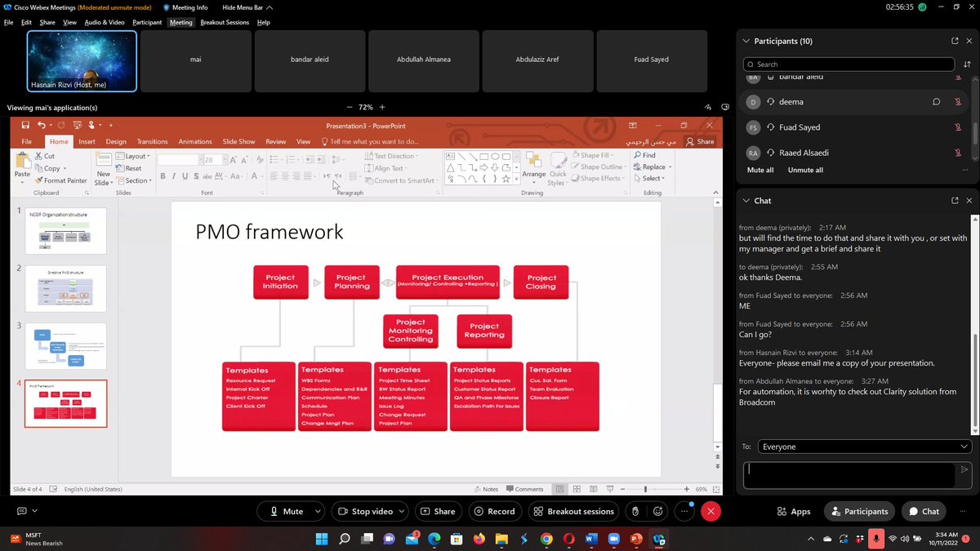Pop out the Participants panel
980x551 pixels.
click(955, 41)
